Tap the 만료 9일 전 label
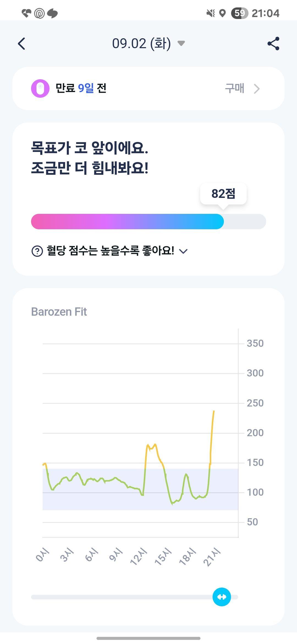The image size is (297, 644). pyautogui.click(x=81, y=88)
